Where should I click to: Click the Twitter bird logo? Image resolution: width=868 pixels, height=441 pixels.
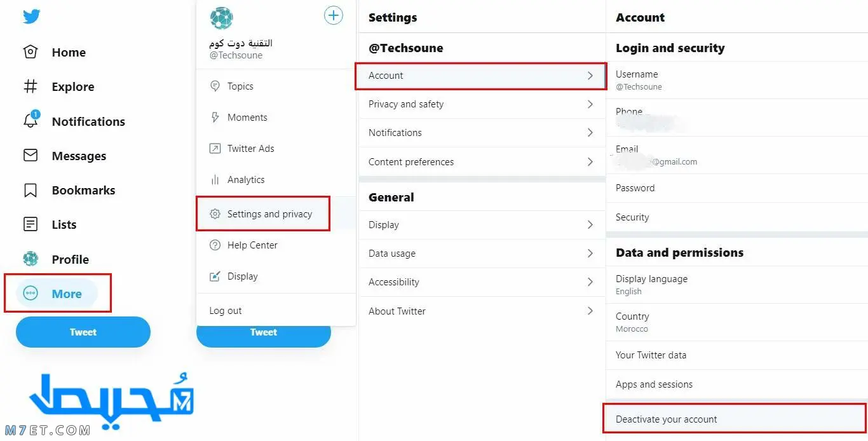coord(31,17)
